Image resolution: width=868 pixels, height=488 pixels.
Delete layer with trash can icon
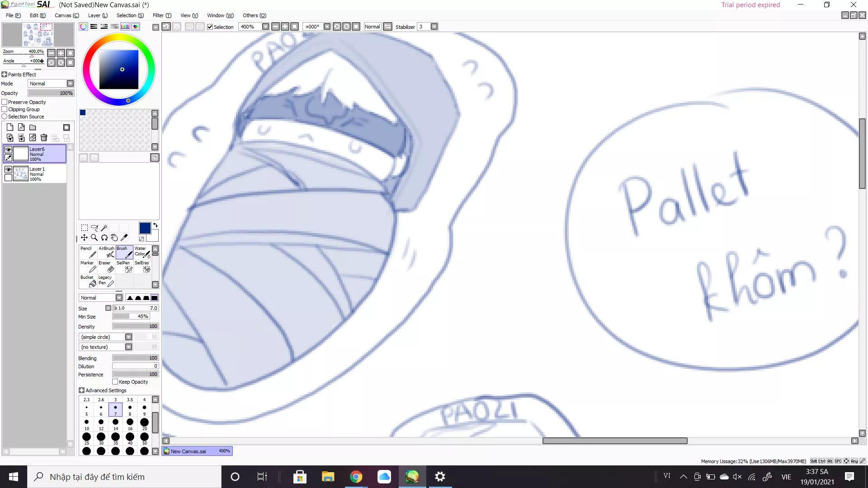44,138
